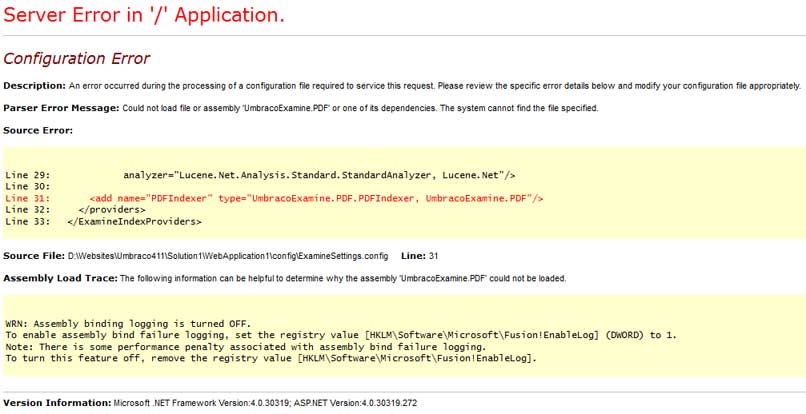Viewport: 806px width, 414px height.
Task: Click the performance penalty note line
Action: point(246,347)
